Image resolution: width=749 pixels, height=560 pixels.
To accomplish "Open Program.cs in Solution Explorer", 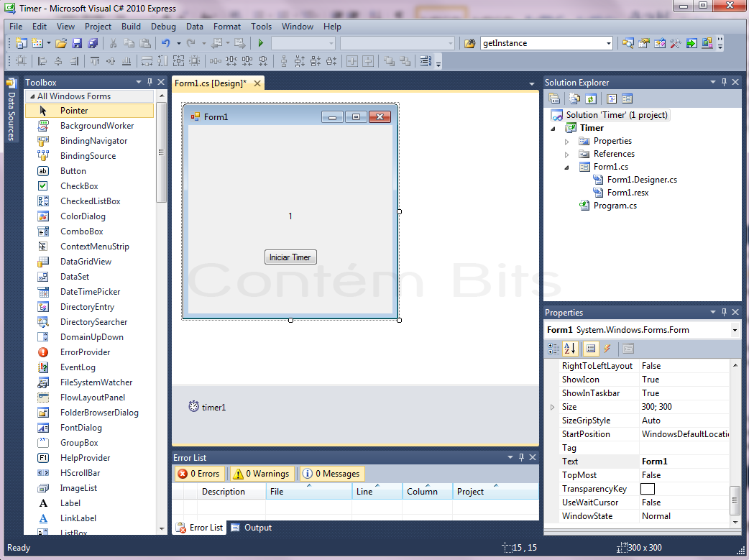I will (615, 206).
